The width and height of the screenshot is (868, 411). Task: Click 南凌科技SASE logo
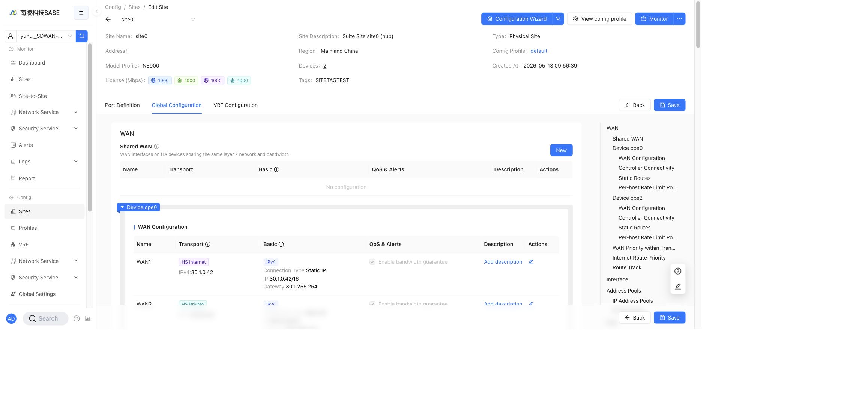35,13
